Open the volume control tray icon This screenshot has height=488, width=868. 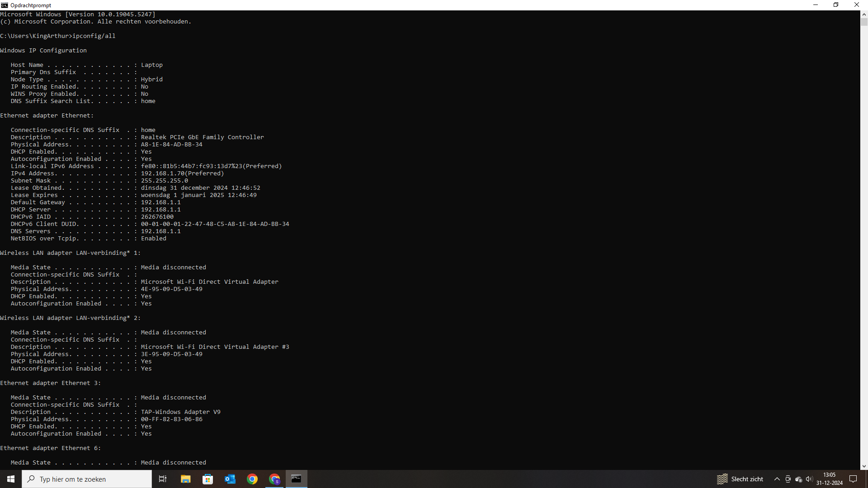(x=809, y=479)
